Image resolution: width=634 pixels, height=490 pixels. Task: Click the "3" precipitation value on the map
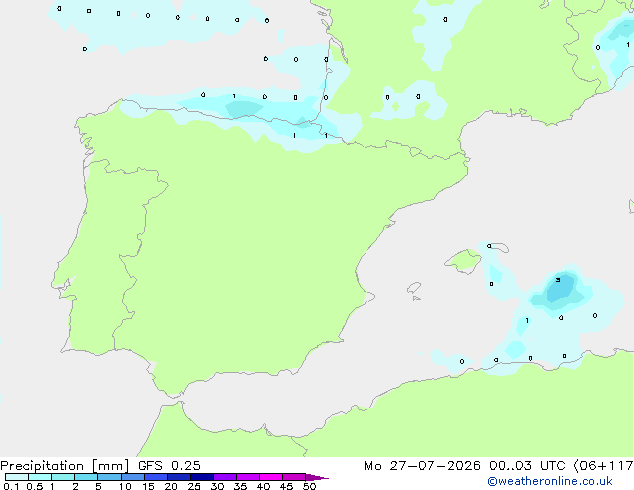pyautogui.click(x=558, y=280)
